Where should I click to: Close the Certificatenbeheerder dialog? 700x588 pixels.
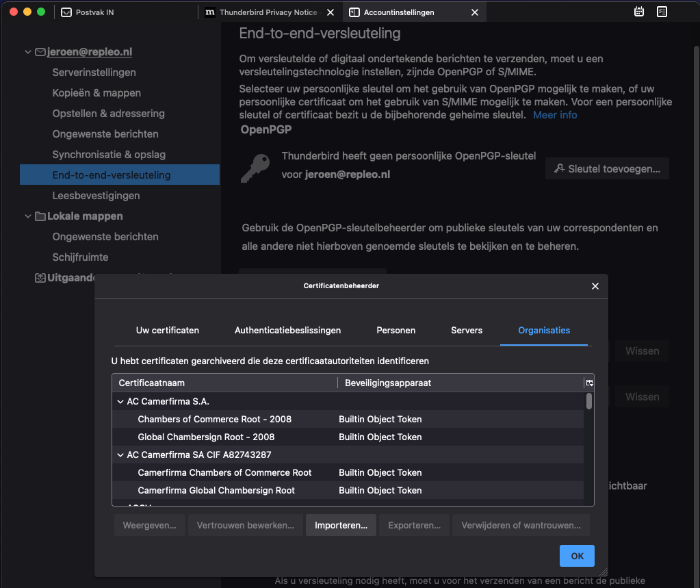(x=595, y=286)
